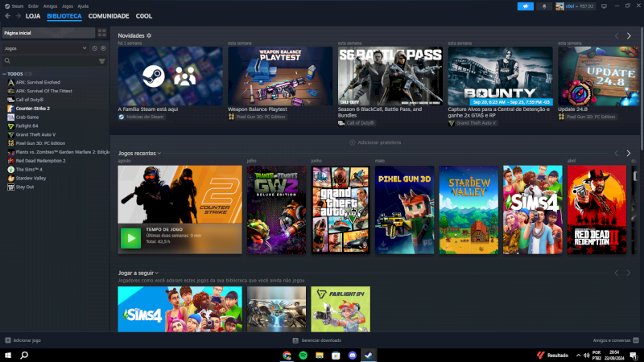Viewport: 644px width, 362px height.
Task: Open the announcements megaphone button
Action: tap(526, 6)
